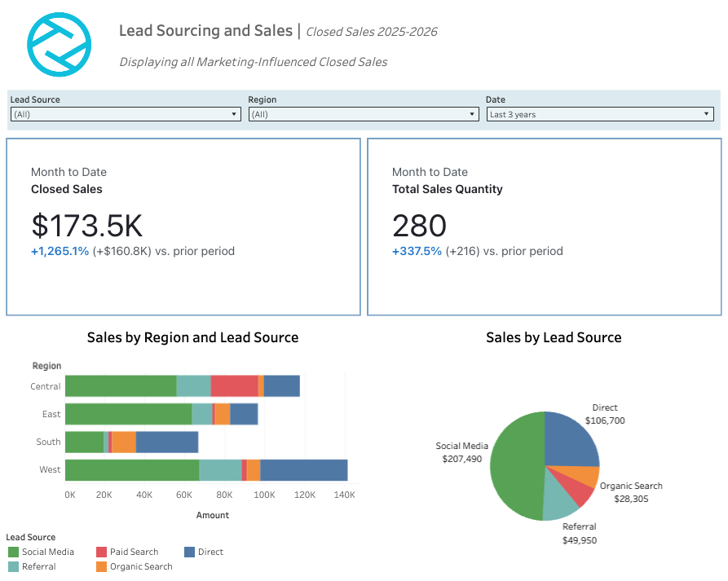Screen dimensions: 728x581
Task: Open the Region filter dropdown
Action: click(472, 114)
